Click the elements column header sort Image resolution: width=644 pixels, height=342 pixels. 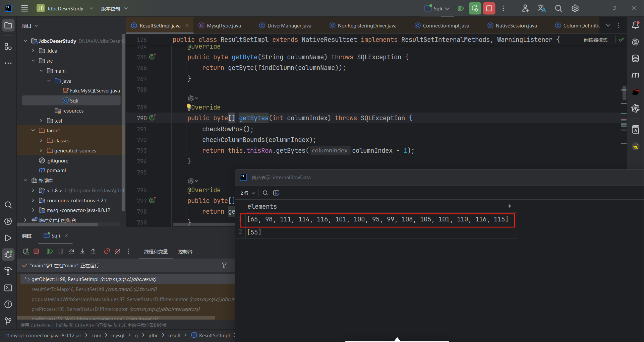coord(509,206)
